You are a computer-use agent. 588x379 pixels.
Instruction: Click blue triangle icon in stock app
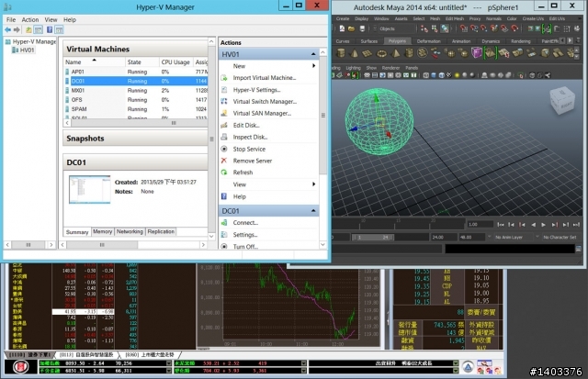click(x=468, y=367)
